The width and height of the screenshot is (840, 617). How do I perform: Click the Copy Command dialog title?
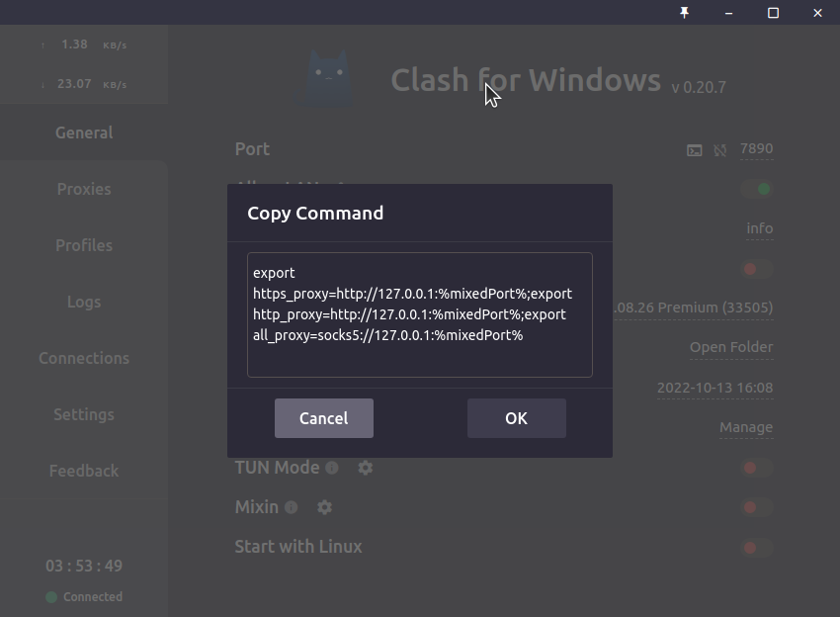pos(315,213)
